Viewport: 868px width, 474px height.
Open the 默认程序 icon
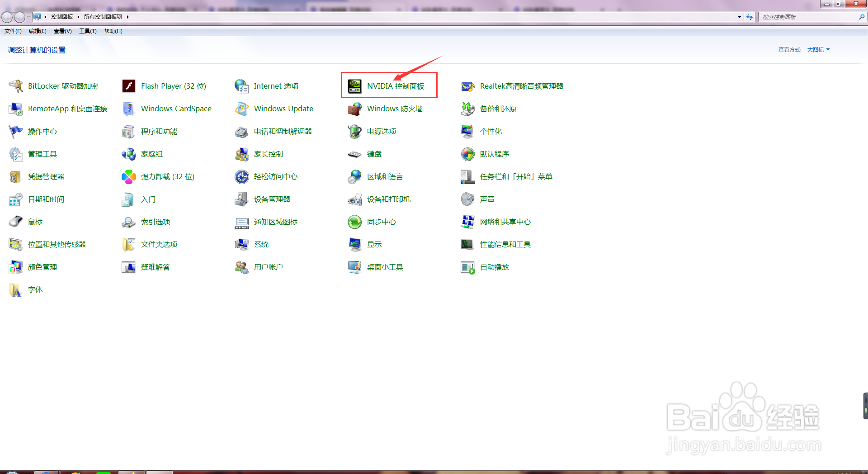point(468,154)
